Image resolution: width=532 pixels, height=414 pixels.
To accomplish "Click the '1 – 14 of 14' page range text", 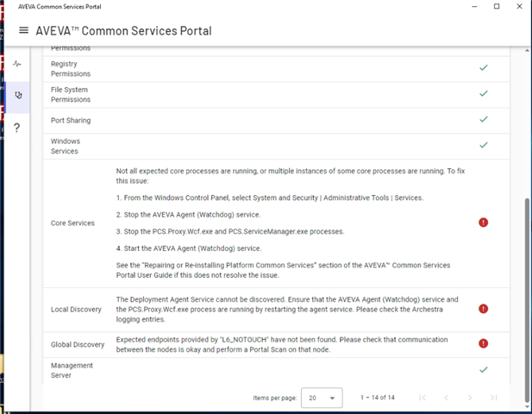I will coord(378,398).
